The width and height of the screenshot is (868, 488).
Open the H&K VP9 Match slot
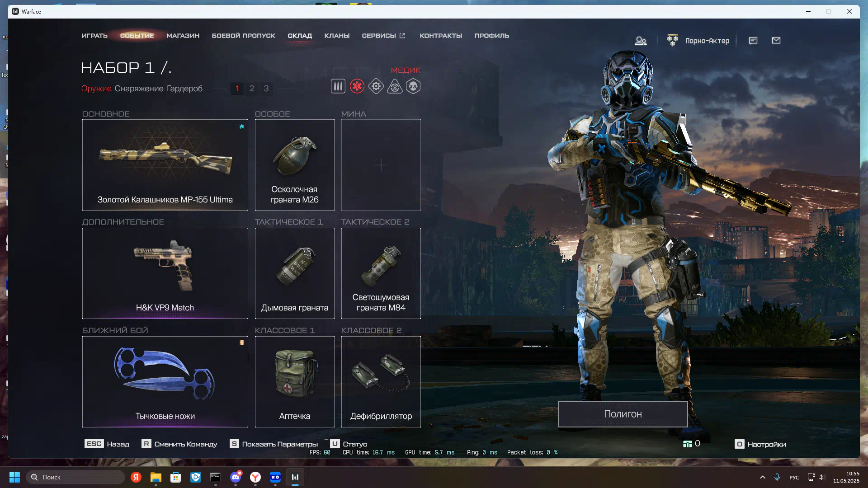165,273
